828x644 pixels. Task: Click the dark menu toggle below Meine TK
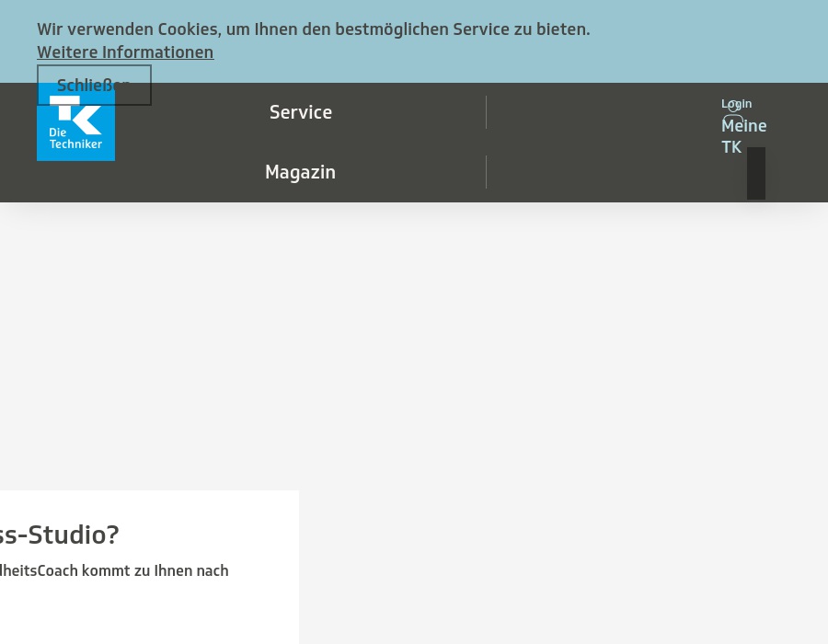[x=755, y=173]
